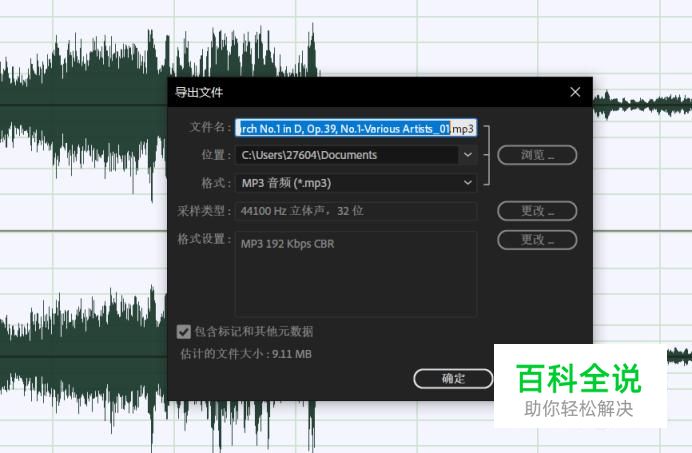Viewport: 692px width, 453px height.
Task: Click the C:\Users\27604\Documents path field
Action: (x=347, y=155)
